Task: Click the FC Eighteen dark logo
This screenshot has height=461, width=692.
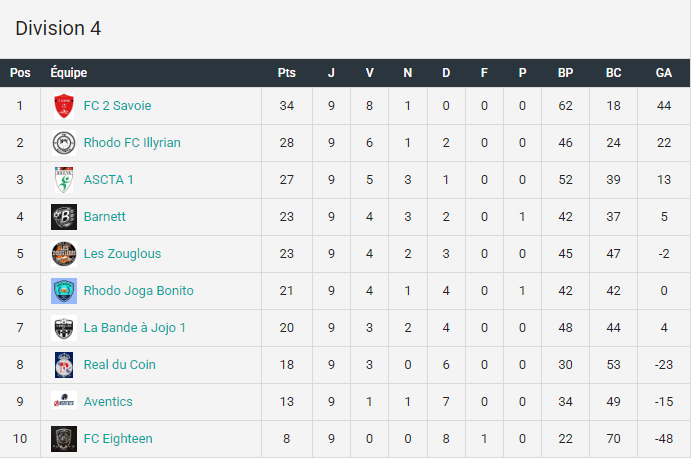Action: click(64, 439)
